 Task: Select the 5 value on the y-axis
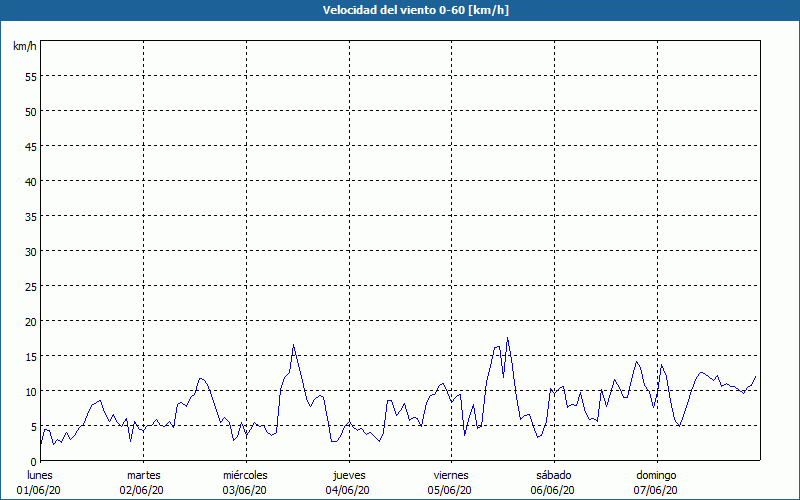click(34, 427)
